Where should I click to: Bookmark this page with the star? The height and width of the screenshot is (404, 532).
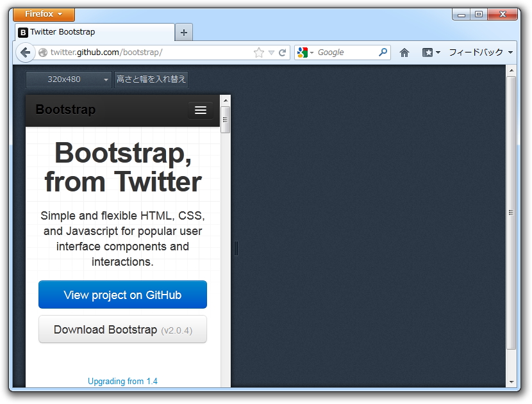pos(258,53)
